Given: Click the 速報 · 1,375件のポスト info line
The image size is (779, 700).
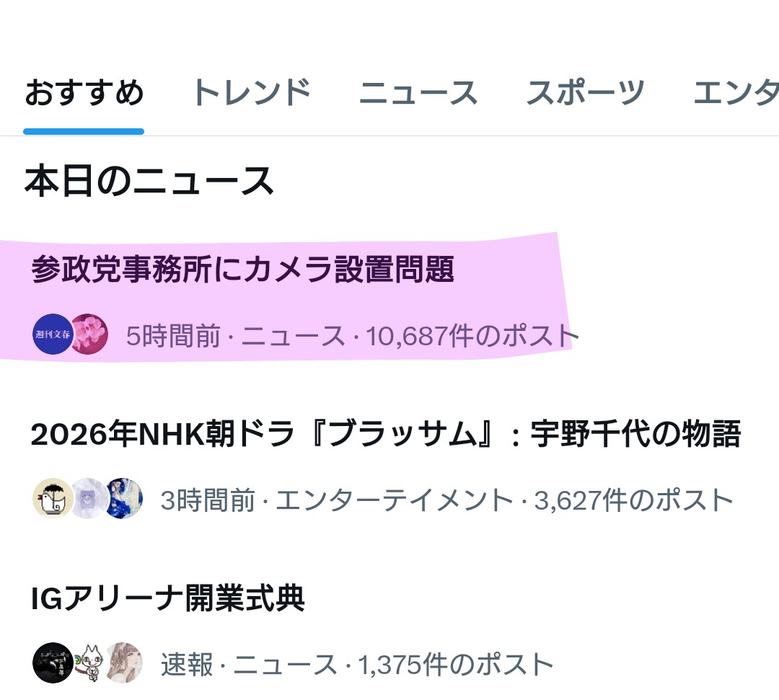Looking at the screenshot, I should [357, 664].
